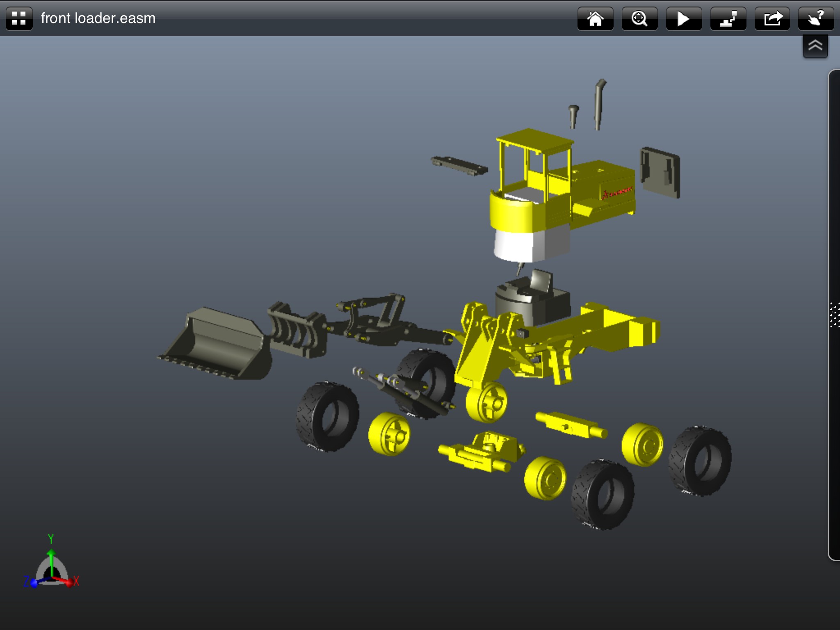Tap the file name 'front loader.easm'
The height and width of the screenshot is (630, 840).
[x=98, y=18]
